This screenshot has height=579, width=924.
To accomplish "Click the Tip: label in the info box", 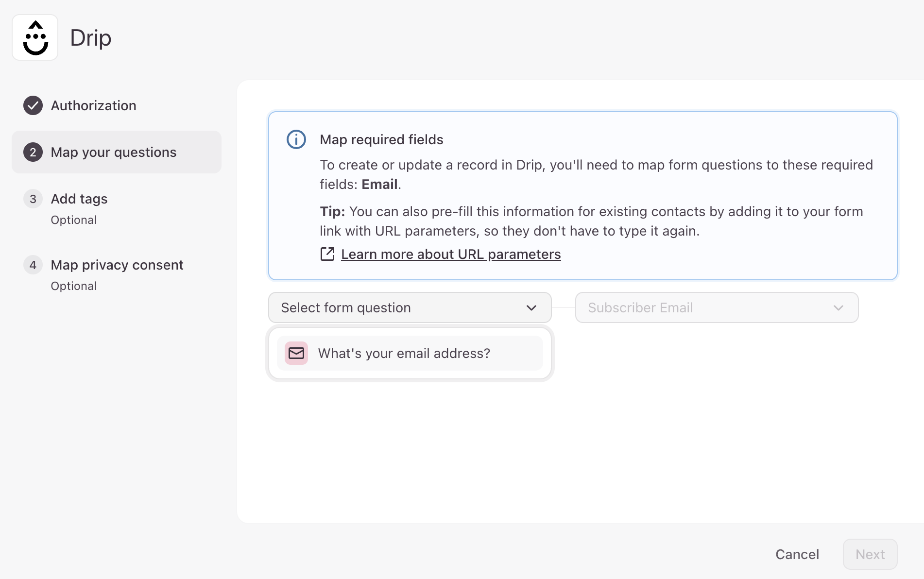I will click(x=332, y=211).
